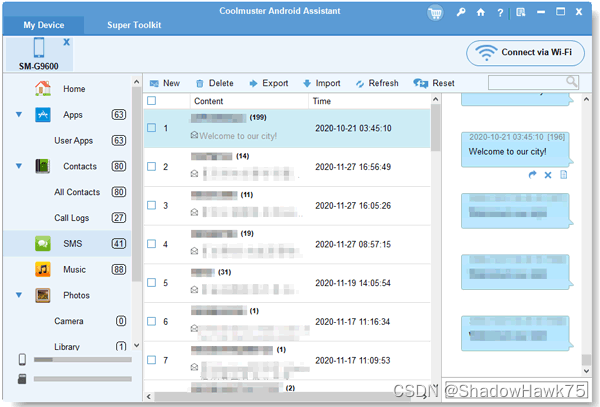The height and width of the screenshot is (407, 600).
Task: Open Call Logs in the sidebar
Action: coord(72,218)
